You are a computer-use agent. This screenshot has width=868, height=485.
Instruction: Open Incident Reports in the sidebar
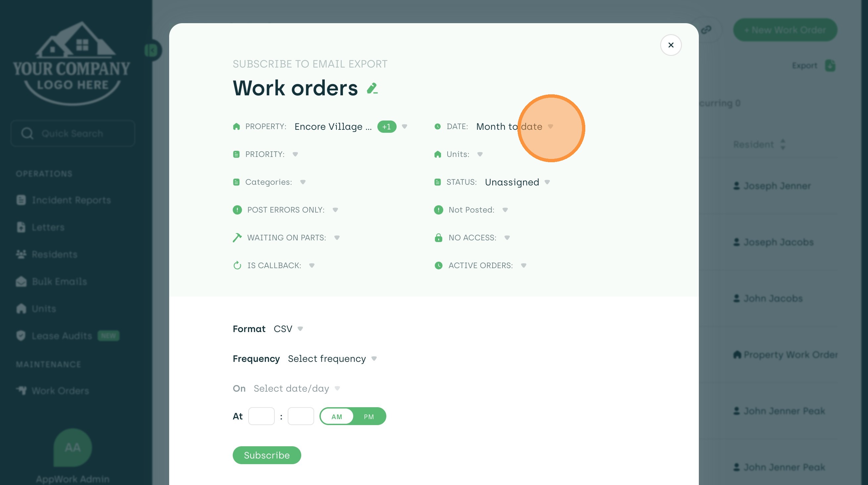pos(71,200)
